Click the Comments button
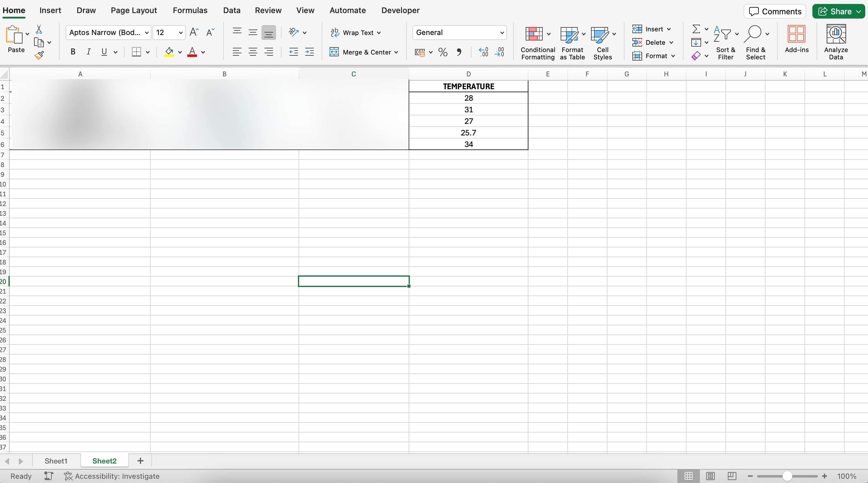Screen dimensions: 868x483 point(775,12)
